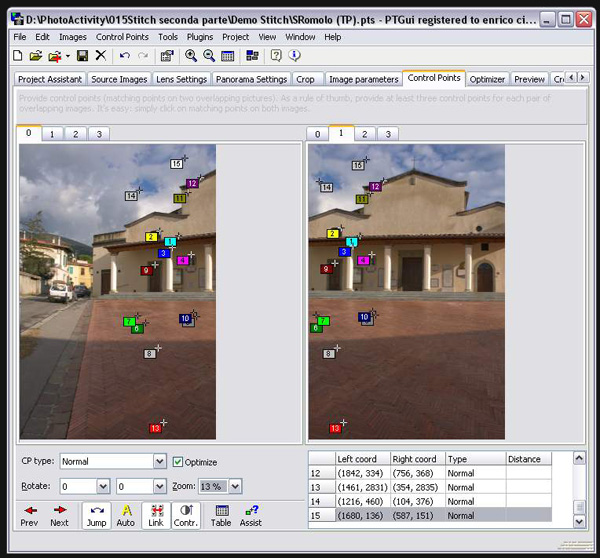Sort by Type column header
Image resolution: width=600 pixels, height=558 pixels.
click(x=476, y=459)
